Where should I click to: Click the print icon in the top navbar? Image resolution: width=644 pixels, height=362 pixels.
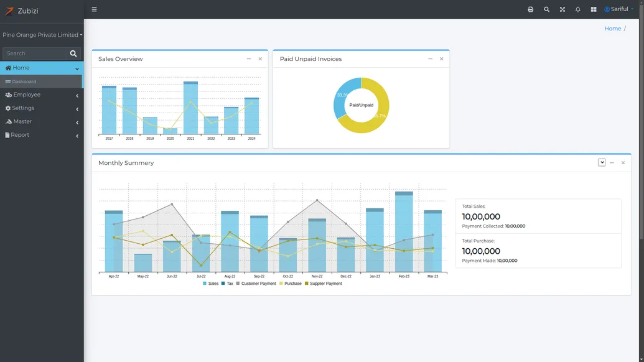[530, 9]
